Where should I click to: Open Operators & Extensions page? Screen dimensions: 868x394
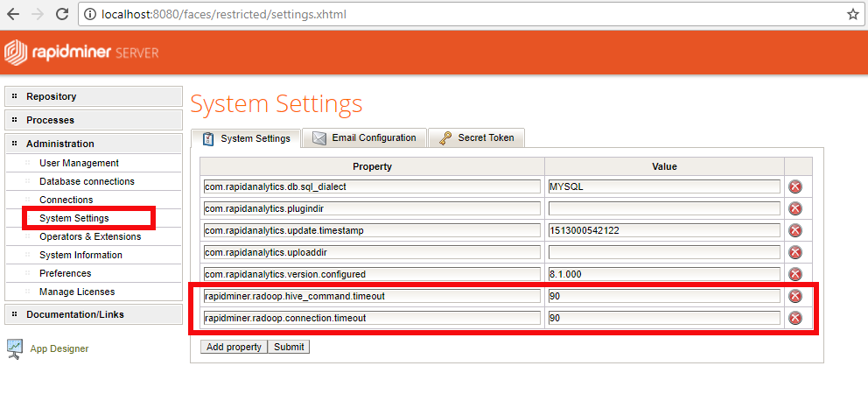(x=90, y=236)
